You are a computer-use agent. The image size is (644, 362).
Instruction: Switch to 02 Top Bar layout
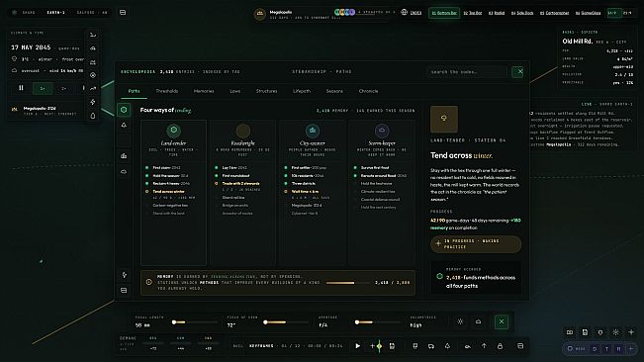tap(472, 13)
